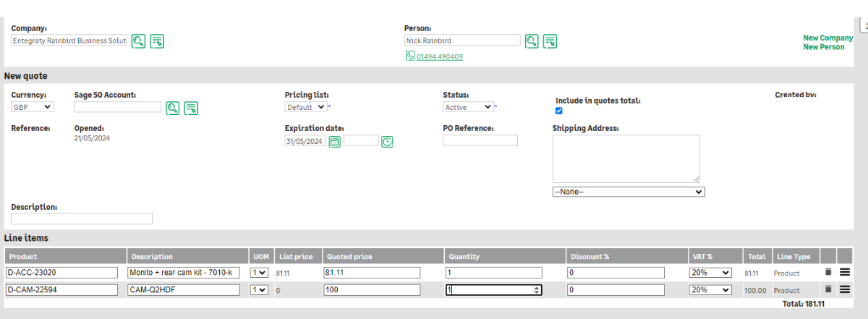Click the Monito + rear cam kit description field
The image size is (868, 319).
pos(183,273)
